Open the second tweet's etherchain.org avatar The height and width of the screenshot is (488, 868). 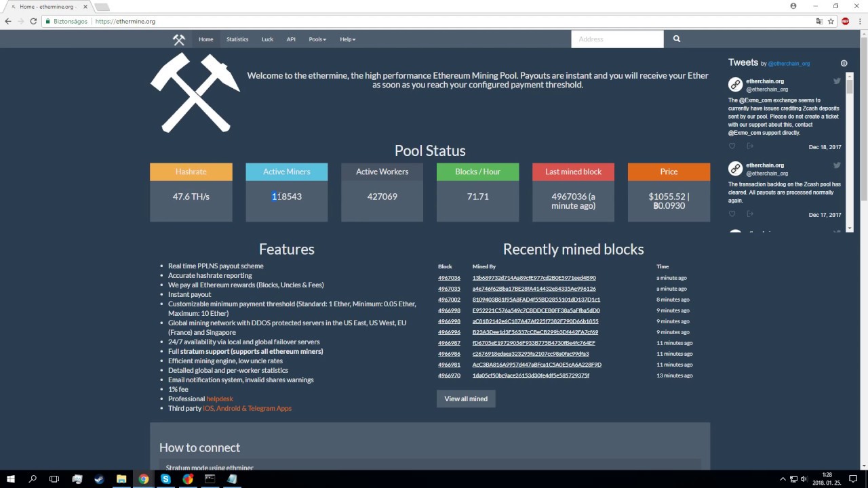pos(735,169)
